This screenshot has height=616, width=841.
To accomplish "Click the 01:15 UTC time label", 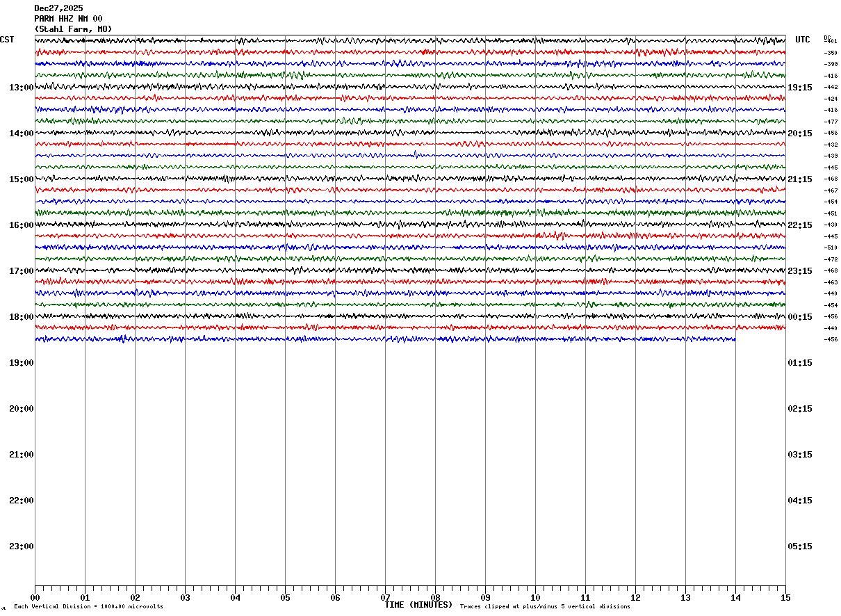I will coord(799,362).
